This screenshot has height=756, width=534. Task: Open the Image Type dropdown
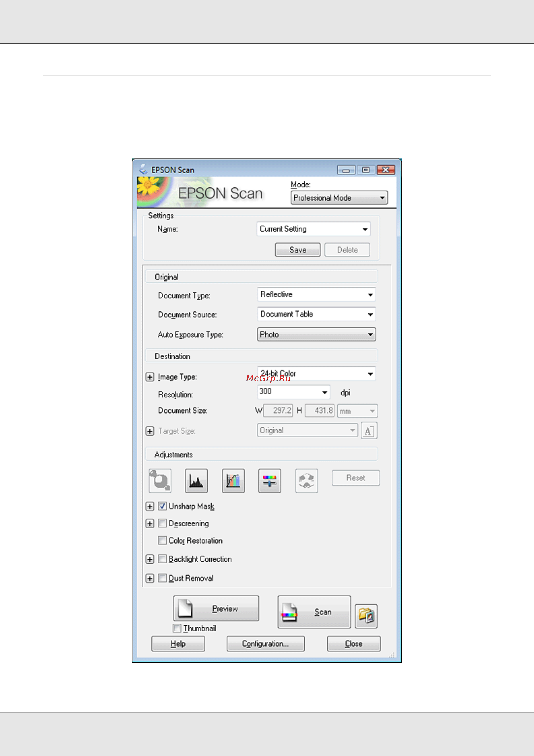(316, 374)
